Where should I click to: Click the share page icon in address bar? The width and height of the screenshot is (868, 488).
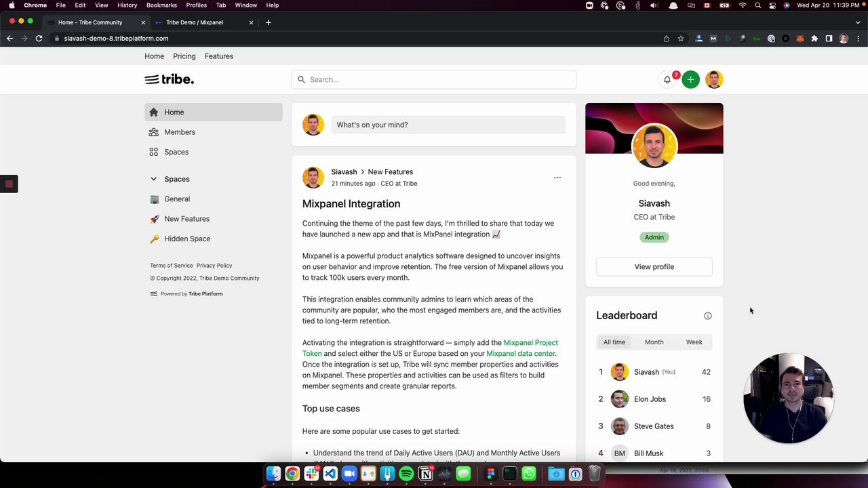pos(666,39)
